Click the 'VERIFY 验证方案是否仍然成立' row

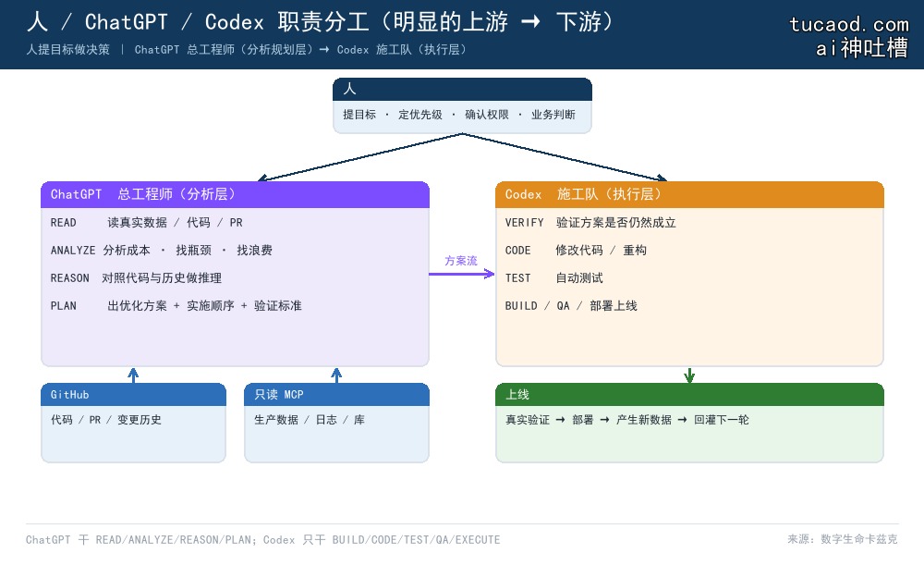[x=590, y=222]
